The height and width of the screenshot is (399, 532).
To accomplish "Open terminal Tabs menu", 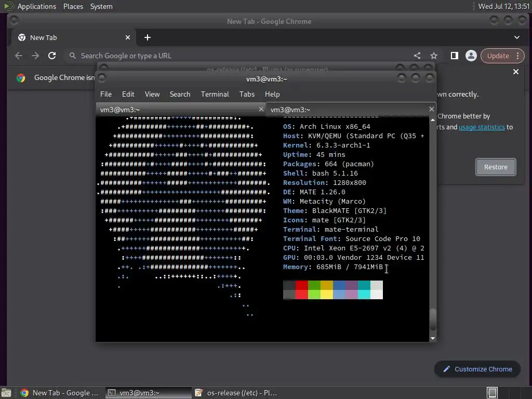I will [247, 94].
